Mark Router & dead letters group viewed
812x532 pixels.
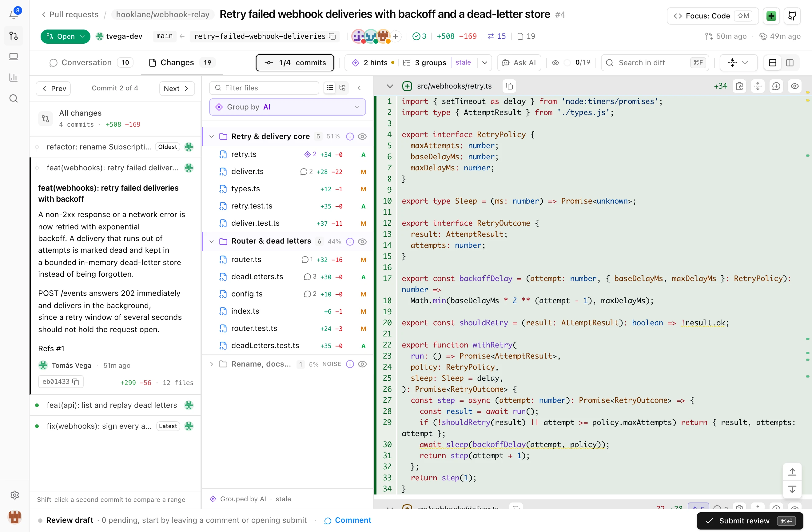[x=362, y=241]
